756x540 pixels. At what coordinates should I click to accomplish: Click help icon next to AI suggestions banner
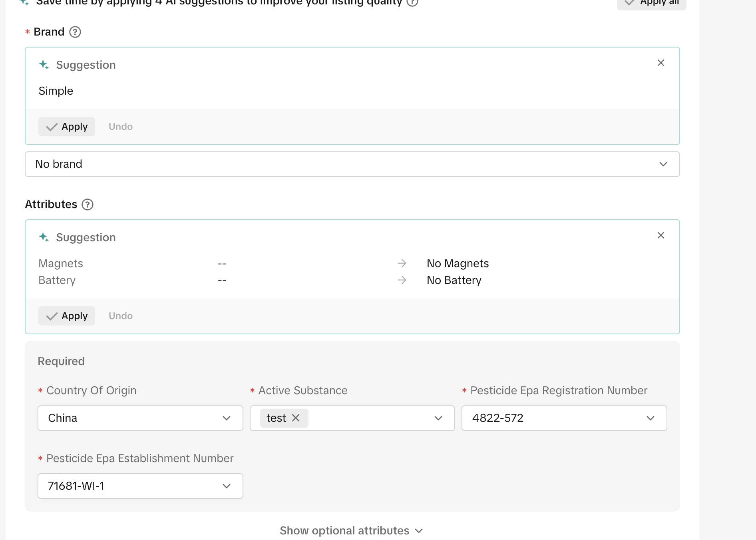point(412,2)
